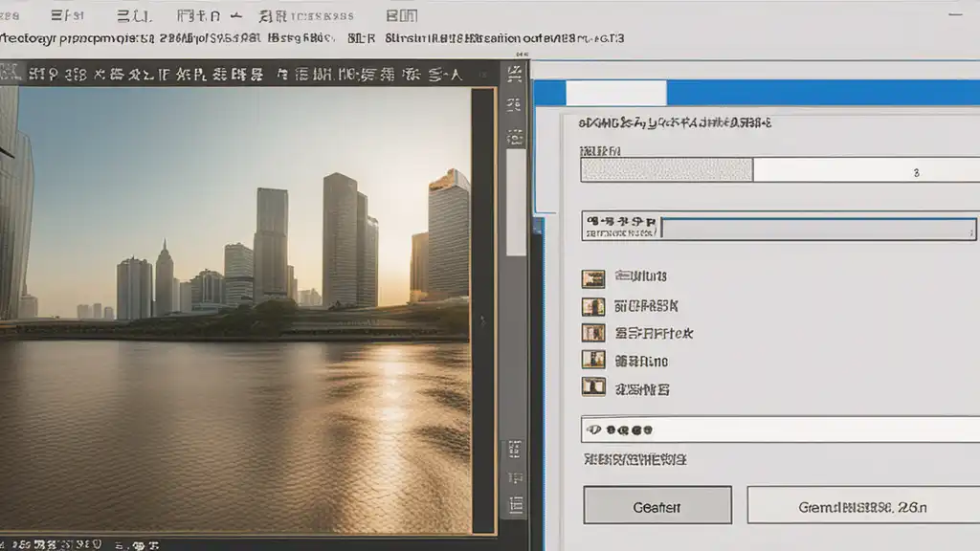This screenshot has height=551, width=980.
Task: Select the white tab in the blue dialog title bar
Action: click(x=616, y=93)
